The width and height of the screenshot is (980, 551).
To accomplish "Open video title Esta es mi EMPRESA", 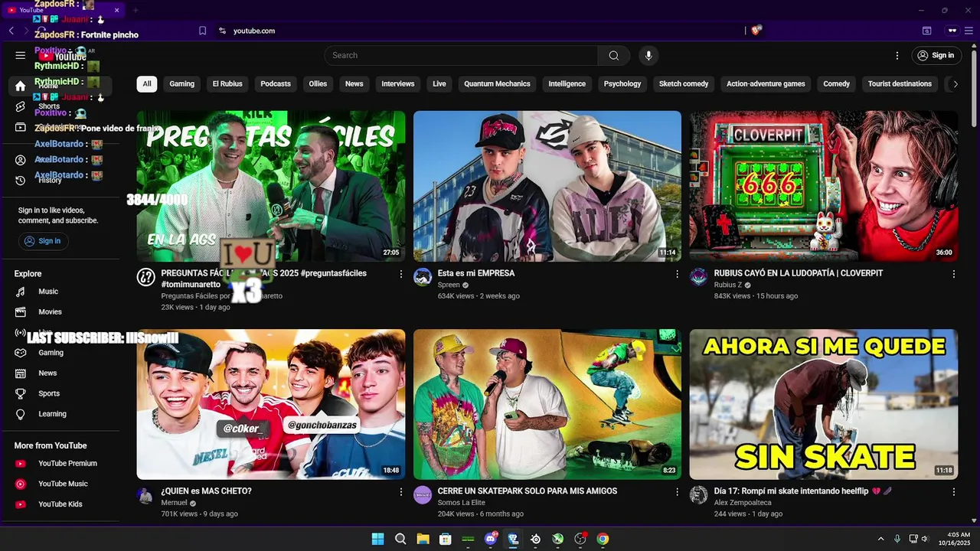I will tap(476, 273).
